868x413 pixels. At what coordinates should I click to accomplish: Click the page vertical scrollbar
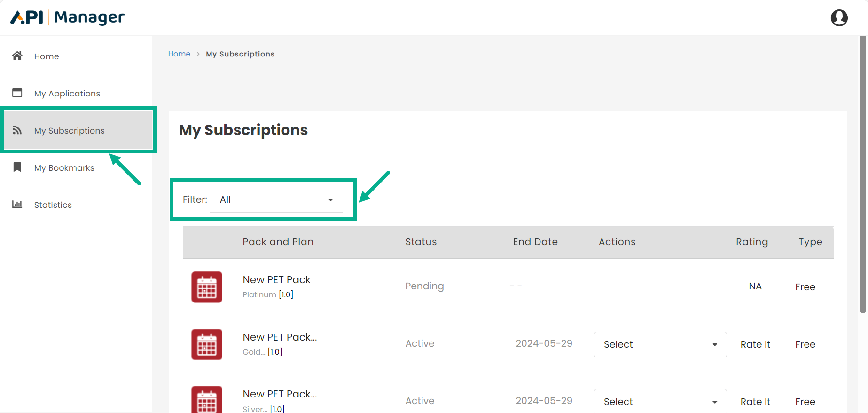coord(863,174)
